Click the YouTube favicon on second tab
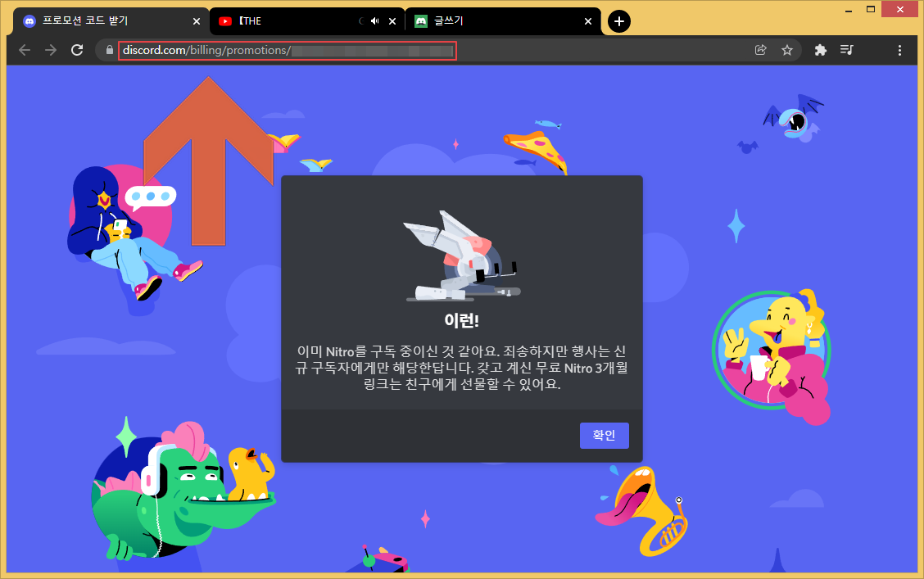 [x=225, y=21]
